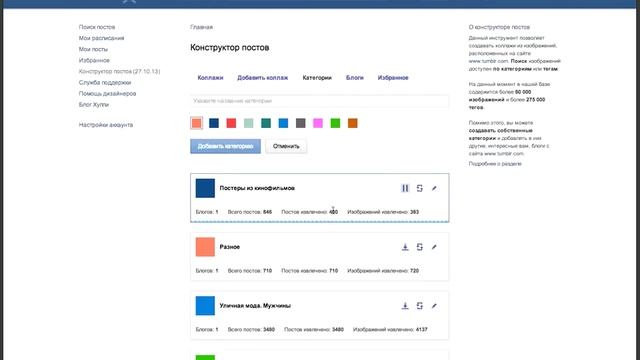Open Поиск постов in sidebar
The height and width of the screenshot is (360, 640).
click(97, 27)
